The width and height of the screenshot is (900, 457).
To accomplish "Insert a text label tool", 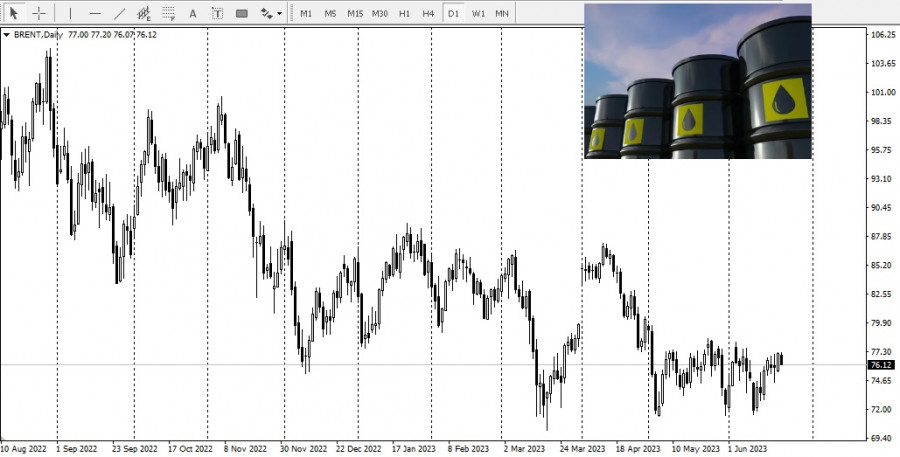I will pyautogui.click(x=217, y=13).
